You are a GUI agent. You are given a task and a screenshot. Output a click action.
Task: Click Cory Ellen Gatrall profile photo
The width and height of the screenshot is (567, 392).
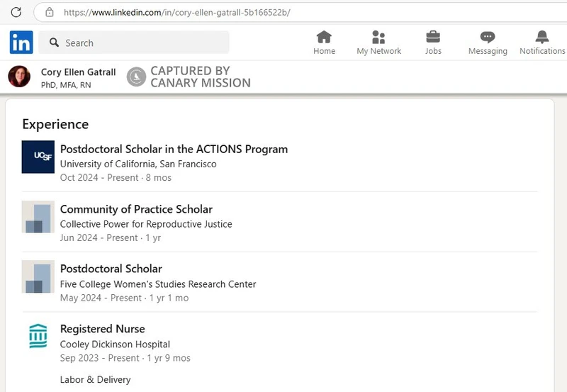pos(19,77)
